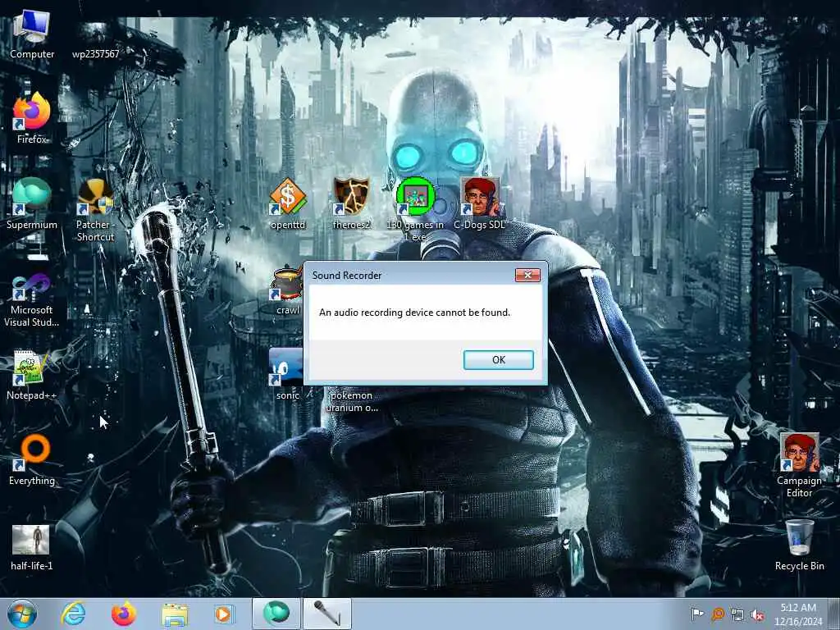Open the Windows Start menu

pyautogui.click(x=22, y=614)
